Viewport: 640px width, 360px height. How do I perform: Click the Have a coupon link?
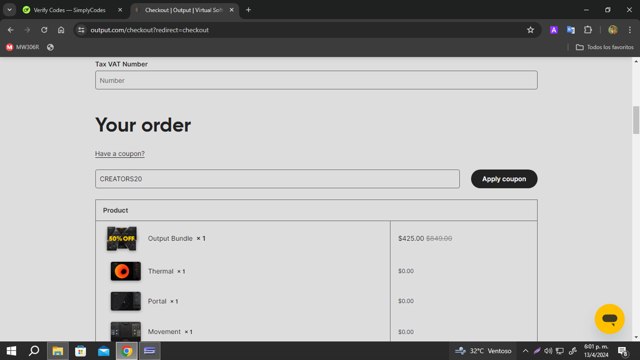point(120,153)
